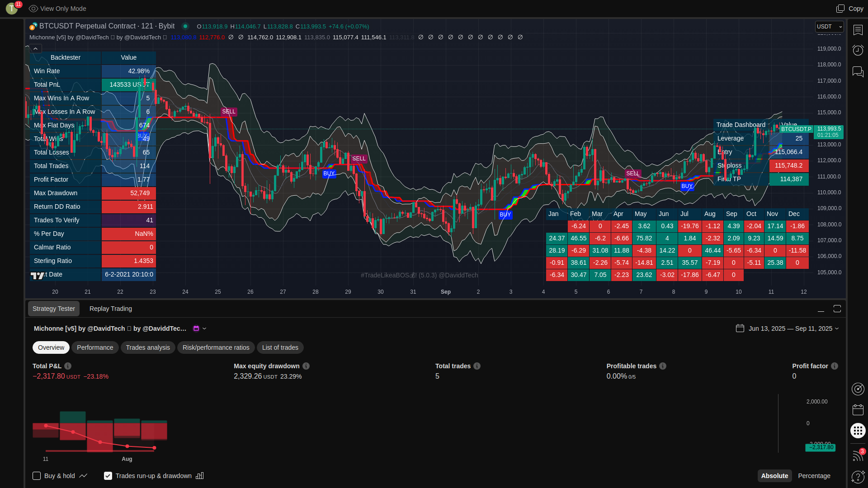Screen dimensions: 868x488
Task: Open the economic calendar icon
Action: (858, 410)
